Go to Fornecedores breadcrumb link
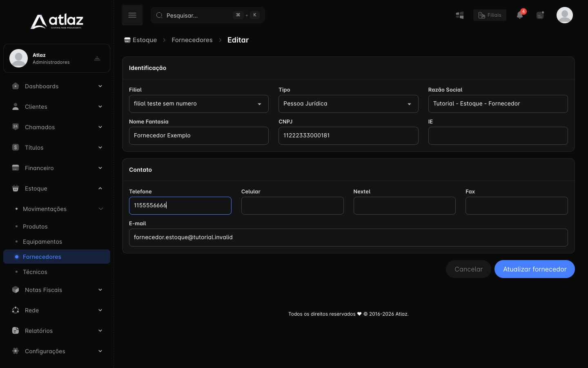Viewport: 588px width, 368px height. tap(192, 40)
